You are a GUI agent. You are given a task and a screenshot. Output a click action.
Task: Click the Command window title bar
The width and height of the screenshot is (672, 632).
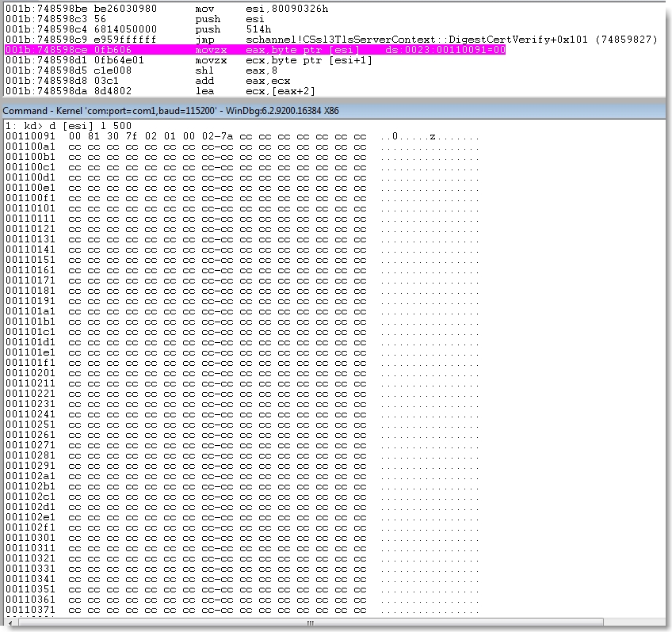[170, 110]
